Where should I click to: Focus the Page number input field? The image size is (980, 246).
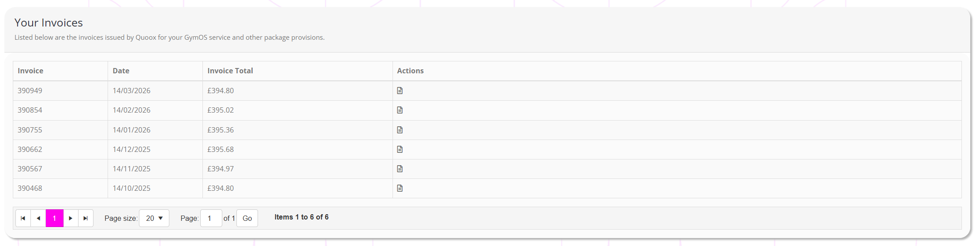(211, 218)
